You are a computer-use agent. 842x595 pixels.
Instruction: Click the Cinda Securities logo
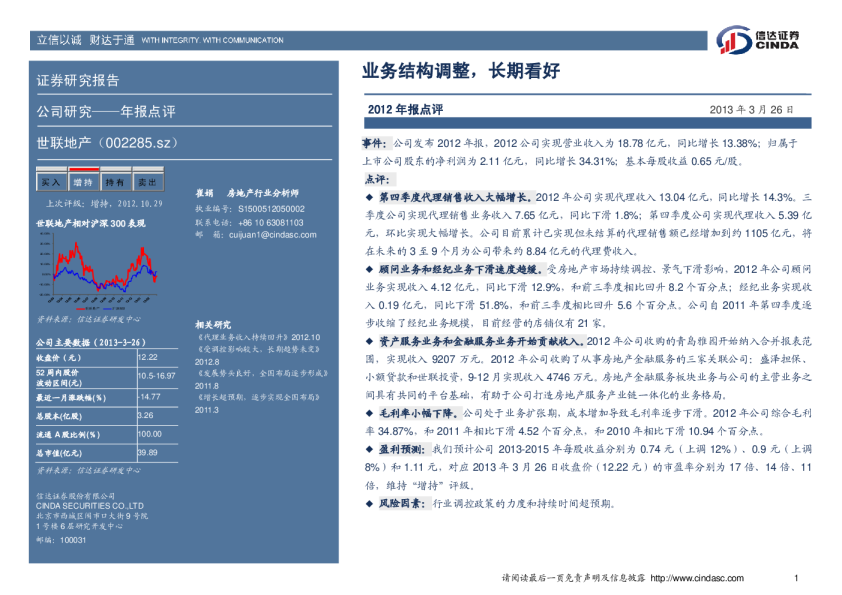click(758, 40)
